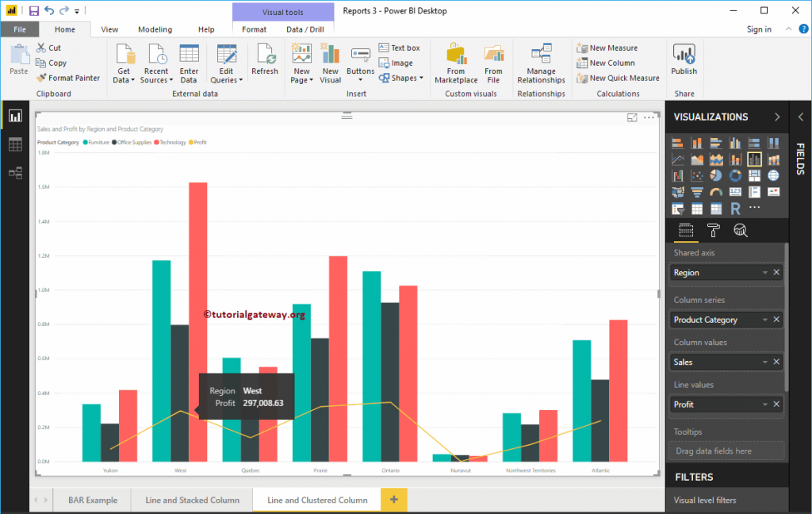Remove the Profit field from Line values
The image size is (812, 514).
(776, 404)
